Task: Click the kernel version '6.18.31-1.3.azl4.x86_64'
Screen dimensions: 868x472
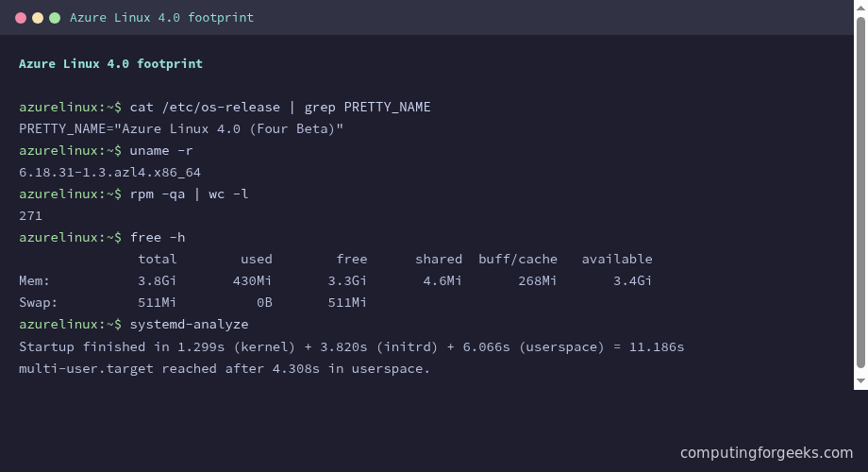Action: coord(109,173)
